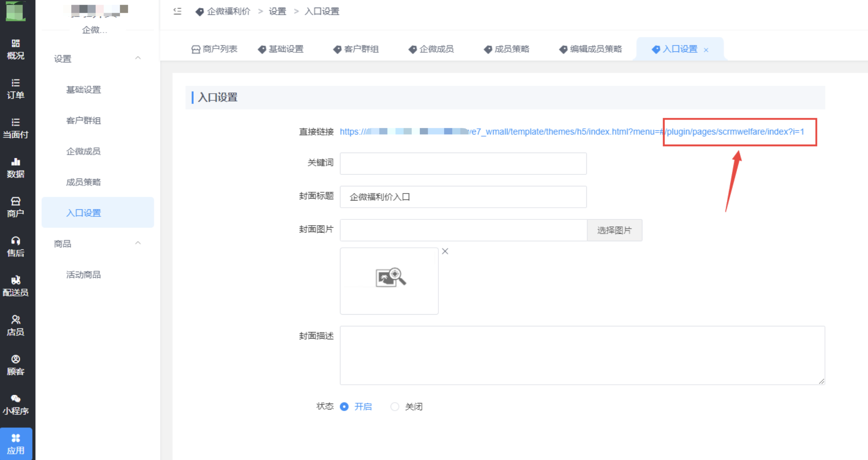The height and width of the screenshot is (460, 868).
Task: Open the 配送员 couriers section
Action: [x=15, y=286]
